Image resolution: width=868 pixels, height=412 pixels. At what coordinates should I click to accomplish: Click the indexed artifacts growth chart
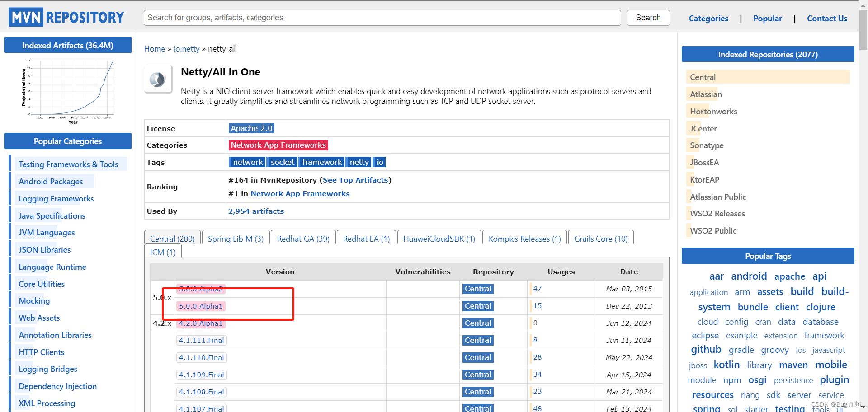coord(68,91)
